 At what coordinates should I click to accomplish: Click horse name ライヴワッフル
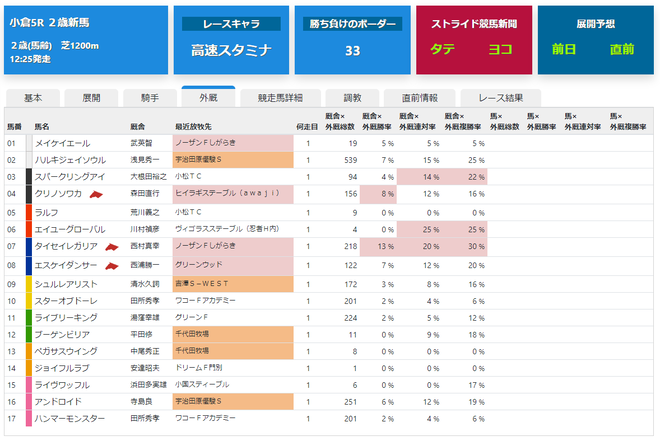(x=62, y=385)
